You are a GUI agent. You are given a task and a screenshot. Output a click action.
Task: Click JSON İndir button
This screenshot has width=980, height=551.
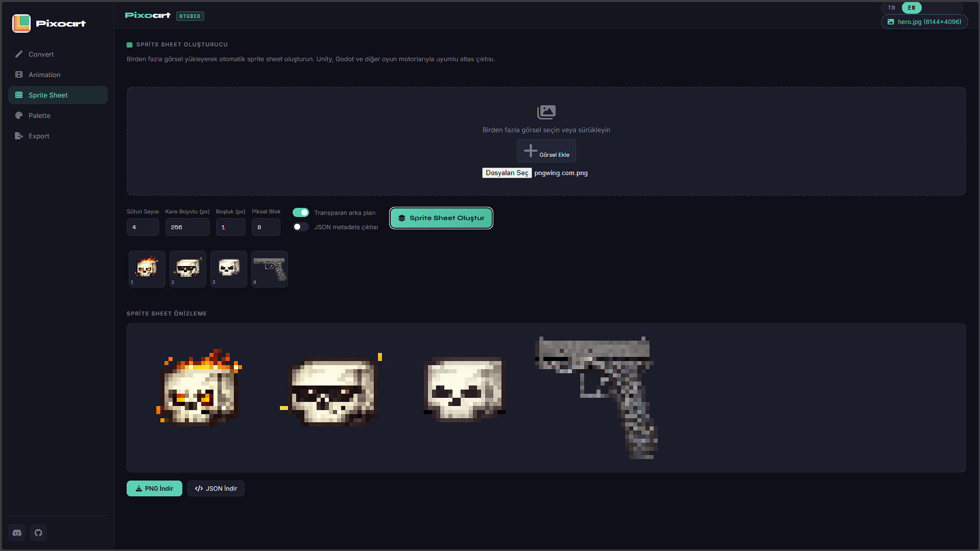(x=216, y=488)
